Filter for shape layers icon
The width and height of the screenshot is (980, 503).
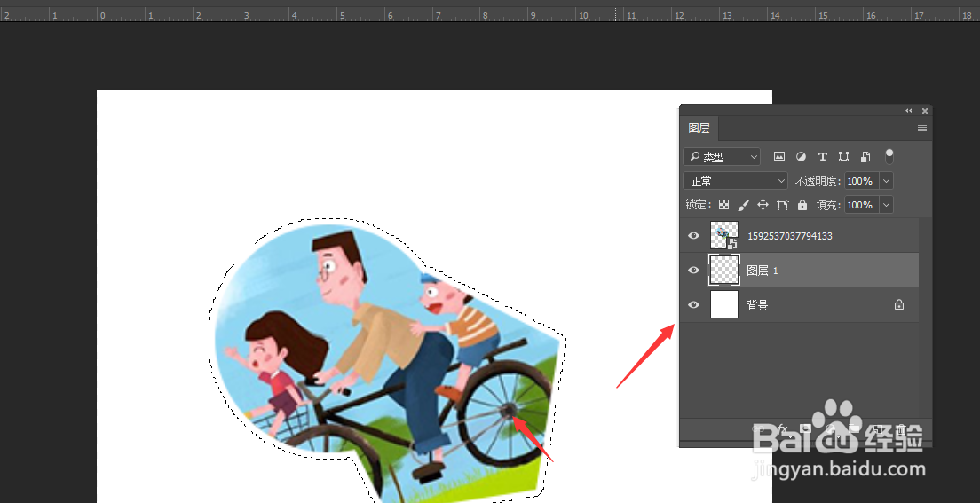(x=844, y=156)
